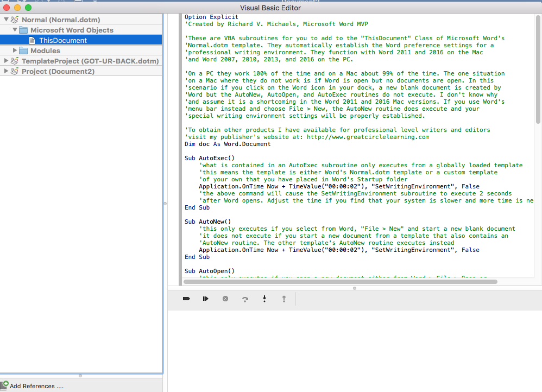The width and height of the screenshot is (542, 392).
Task: Click the Run/Continue debug icon
Action: pos(206,299)
